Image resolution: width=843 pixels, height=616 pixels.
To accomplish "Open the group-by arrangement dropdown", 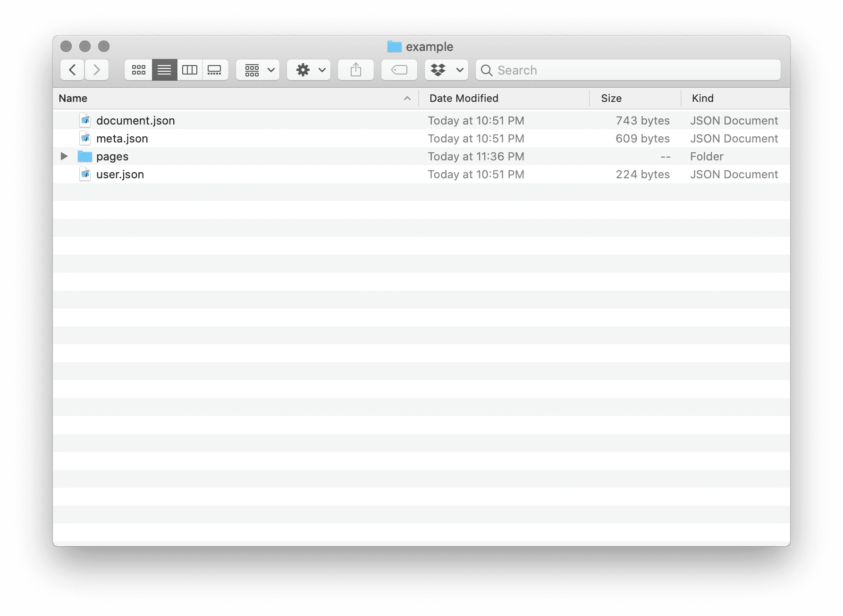I will click(258, 70).
